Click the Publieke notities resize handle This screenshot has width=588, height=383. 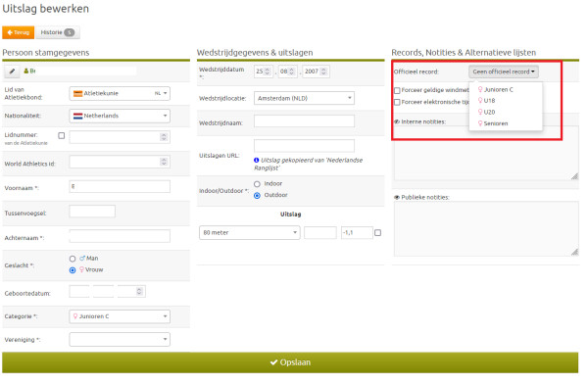coord(575,253)
